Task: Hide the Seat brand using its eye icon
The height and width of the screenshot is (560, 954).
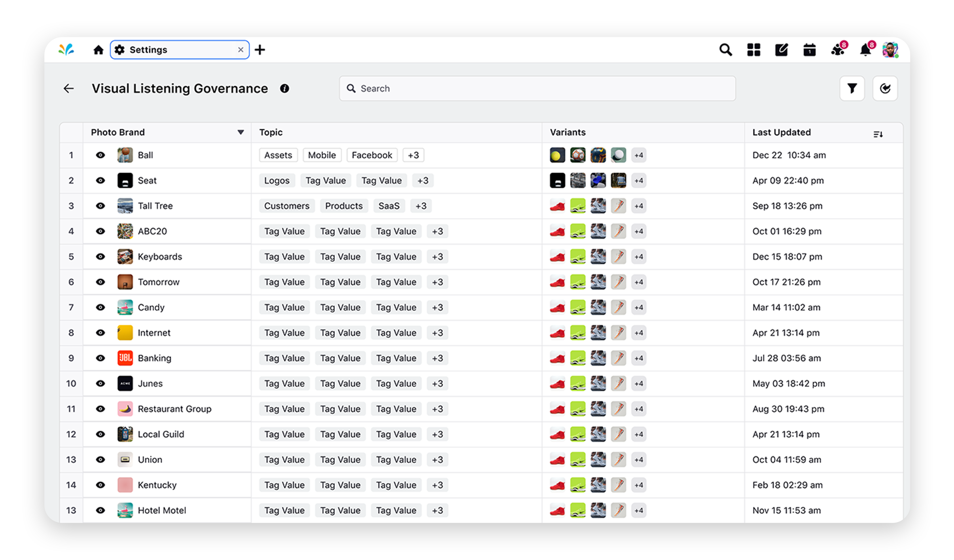Action: click(x=100, y=180)
